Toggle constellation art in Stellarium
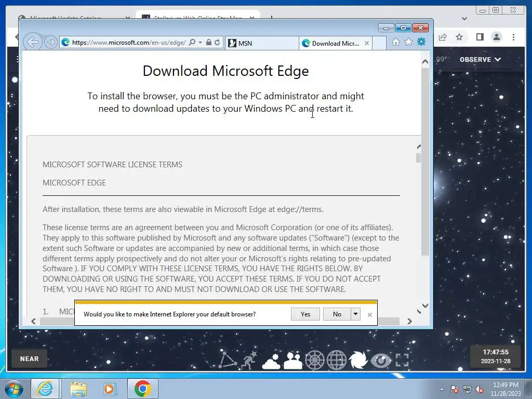532x399 pixels. point(249,360)
